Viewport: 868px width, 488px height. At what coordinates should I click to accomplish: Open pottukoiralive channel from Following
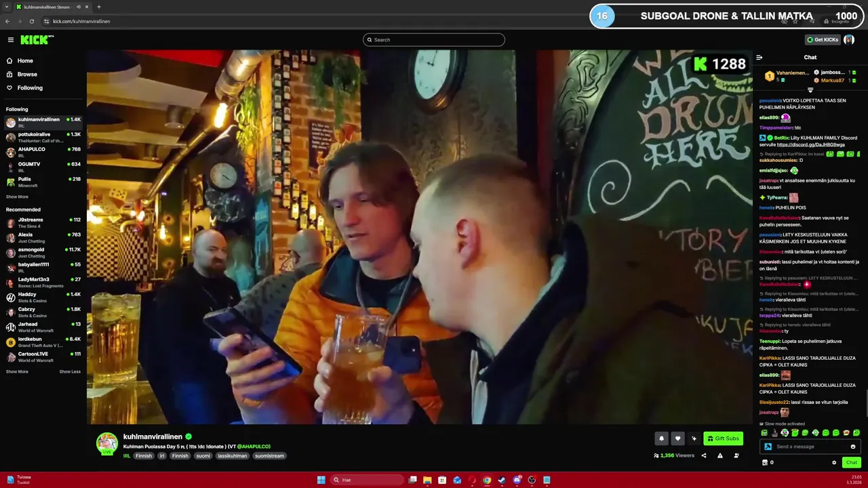pos(43,137)
